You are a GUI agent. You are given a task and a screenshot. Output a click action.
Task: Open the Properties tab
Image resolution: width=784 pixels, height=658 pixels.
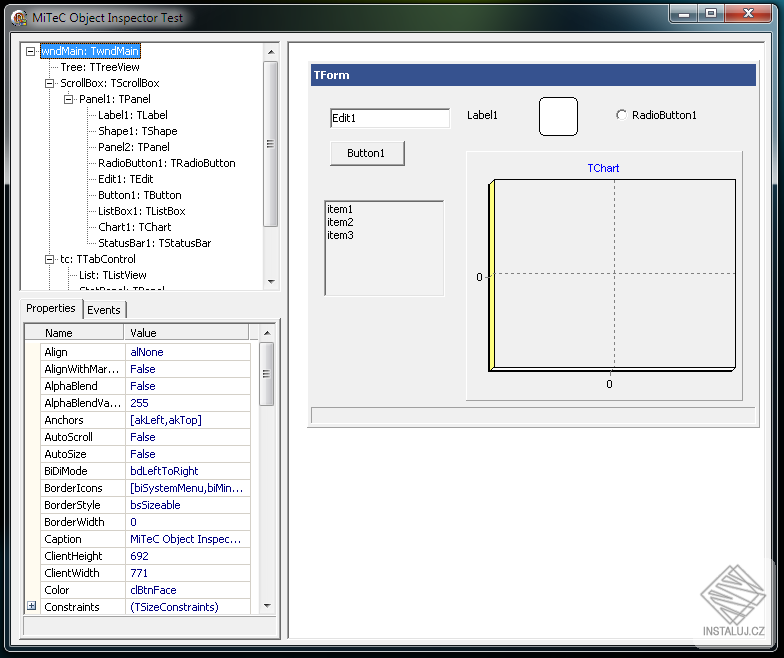click(50, 308)
